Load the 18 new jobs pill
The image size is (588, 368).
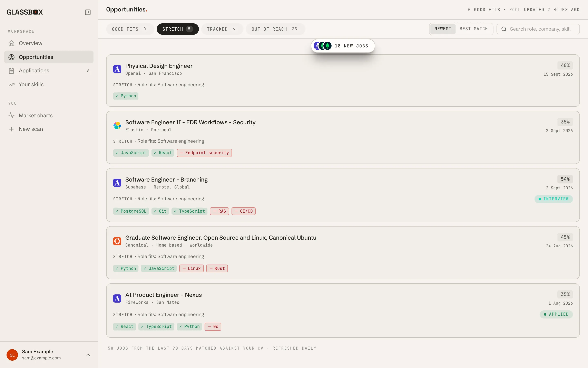pos(343,46)
